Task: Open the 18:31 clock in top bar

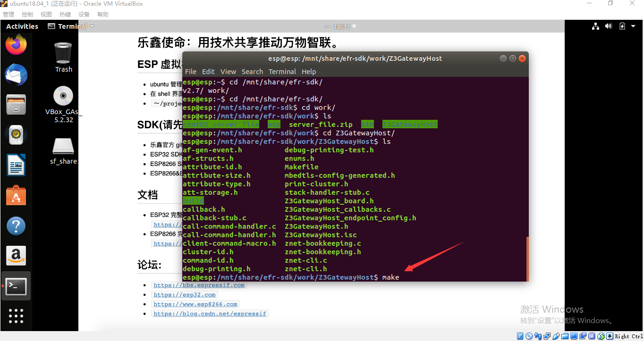Action: tap(342, 27)
